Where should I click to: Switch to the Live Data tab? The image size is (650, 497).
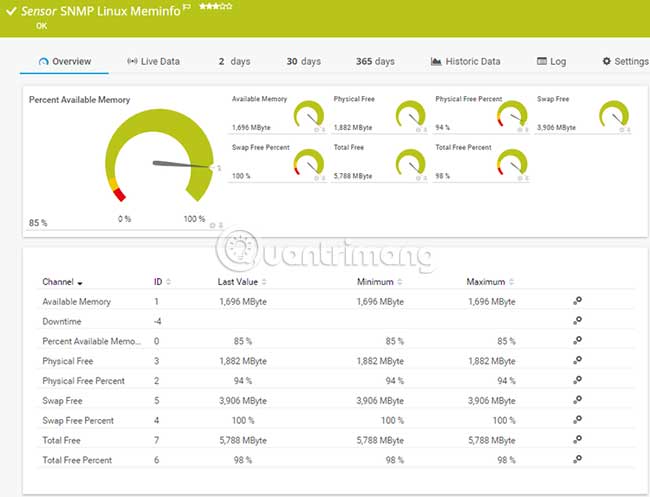[x=153, y=61]
